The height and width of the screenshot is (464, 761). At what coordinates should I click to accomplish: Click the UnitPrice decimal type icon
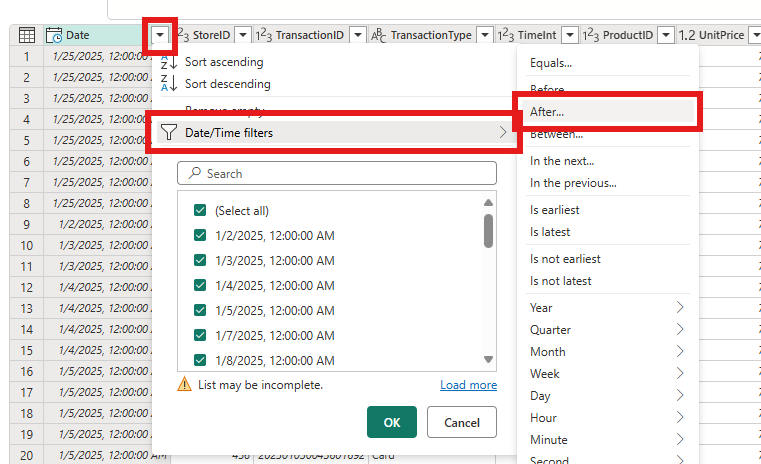(x=687, y=35)
